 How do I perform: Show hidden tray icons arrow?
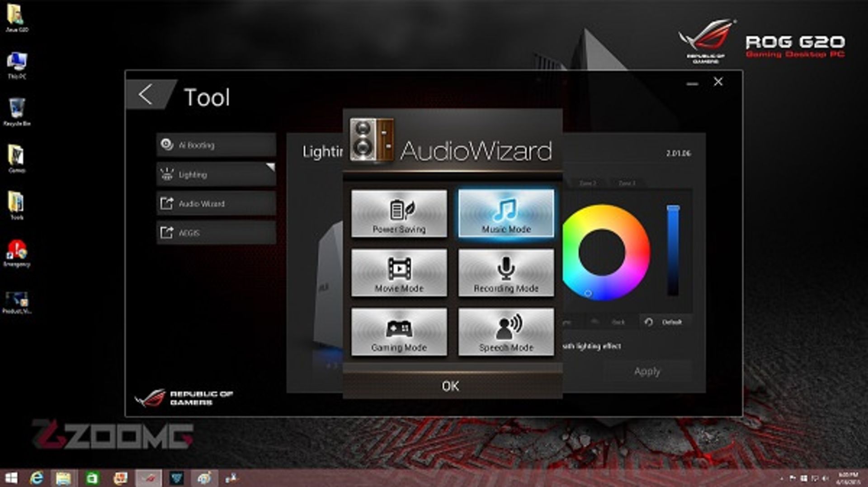coord(782,478)
